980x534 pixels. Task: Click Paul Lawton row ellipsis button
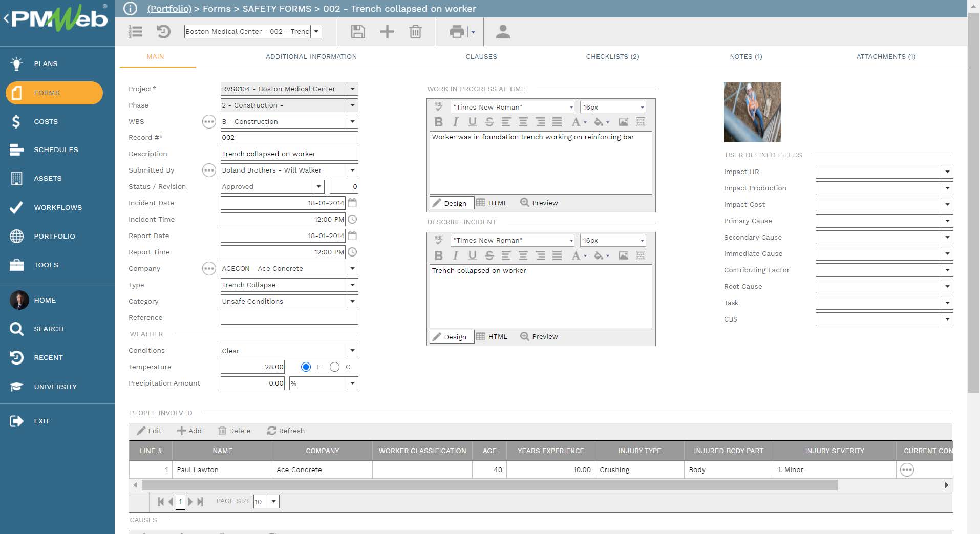907,469
